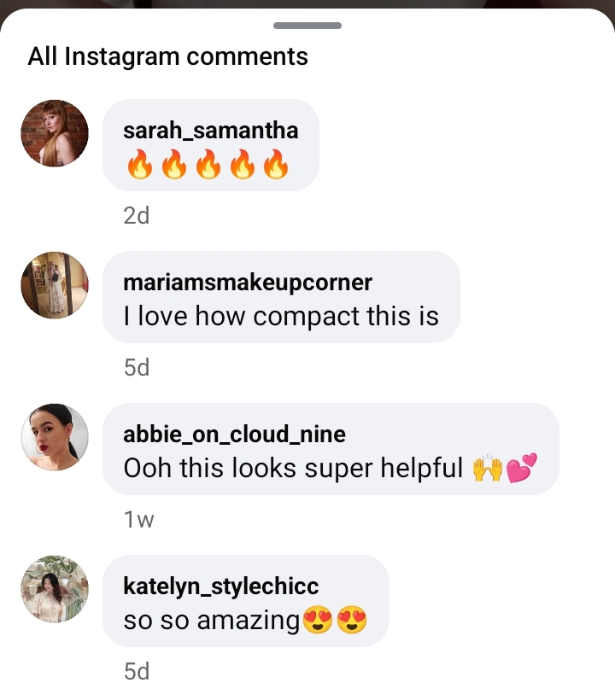
Task: Tap the 2d timestamp under sarah_samantha
Action: (x=137, y=216)
